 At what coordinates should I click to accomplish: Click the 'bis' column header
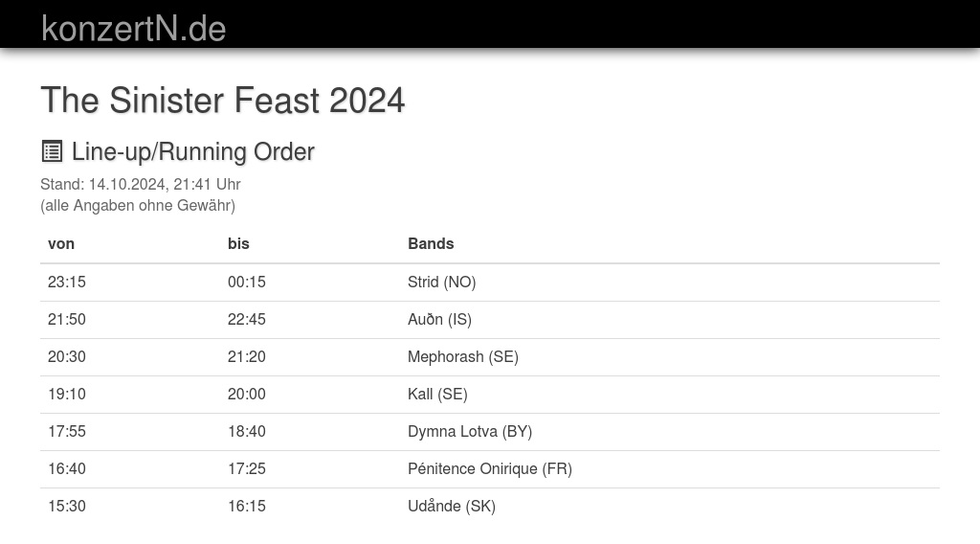pyautogui.click(x=238, y=243)
